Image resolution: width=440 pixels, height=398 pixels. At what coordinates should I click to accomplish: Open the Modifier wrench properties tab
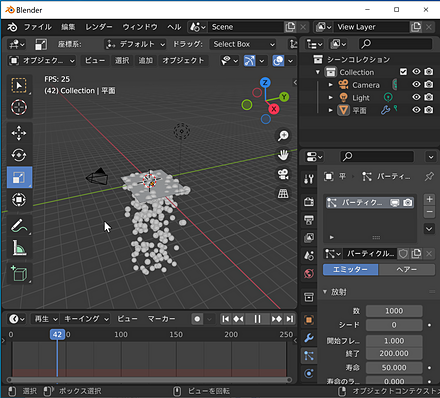click(x=309, y=338)
